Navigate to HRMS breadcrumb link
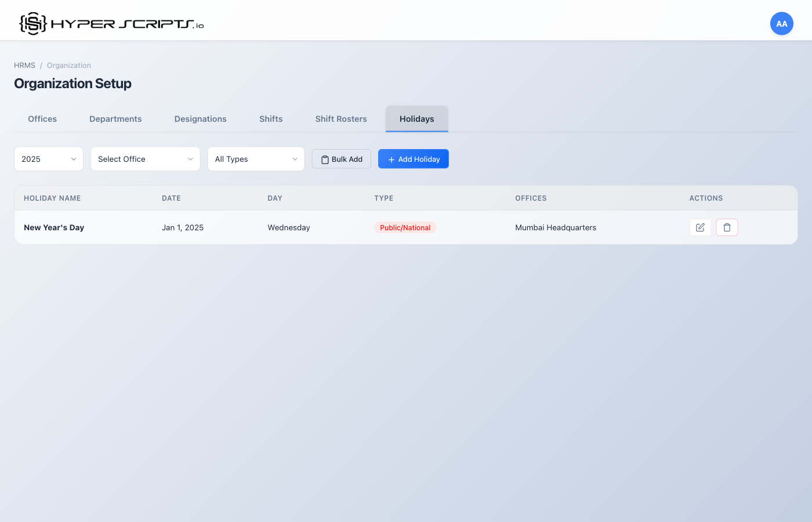 click(24, 66)
